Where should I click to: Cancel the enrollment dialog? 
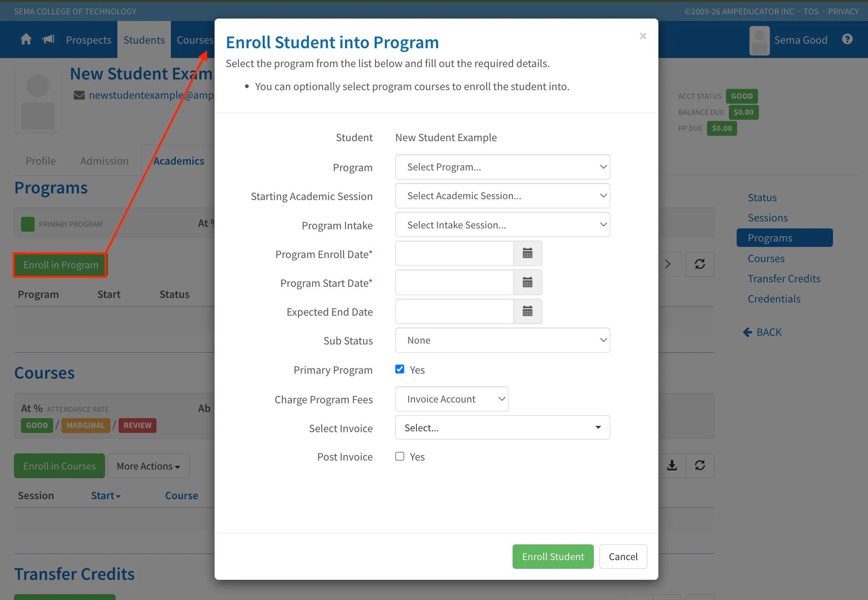click(623, 557)
